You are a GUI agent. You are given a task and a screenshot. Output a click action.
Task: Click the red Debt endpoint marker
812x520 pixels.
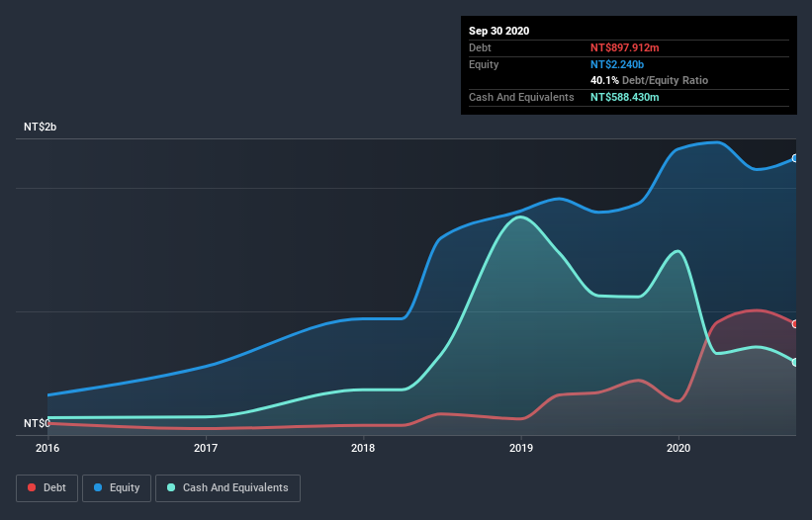(795, 324)
